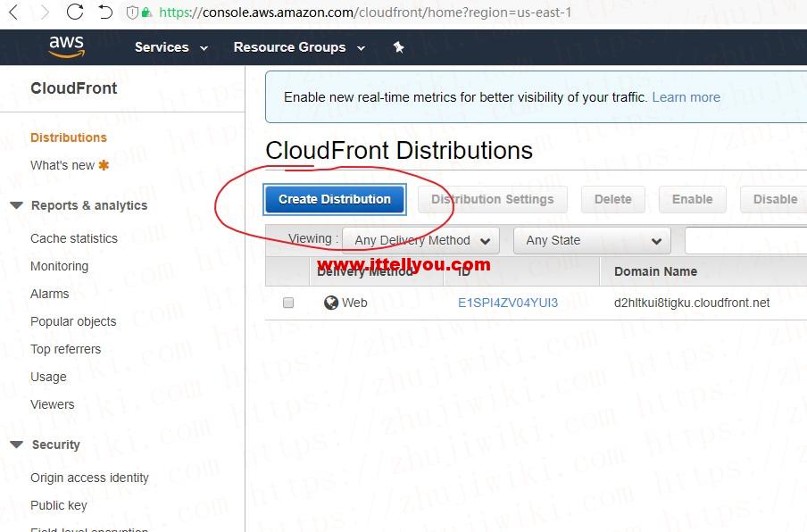Click the Delete button

pos(613,199)
